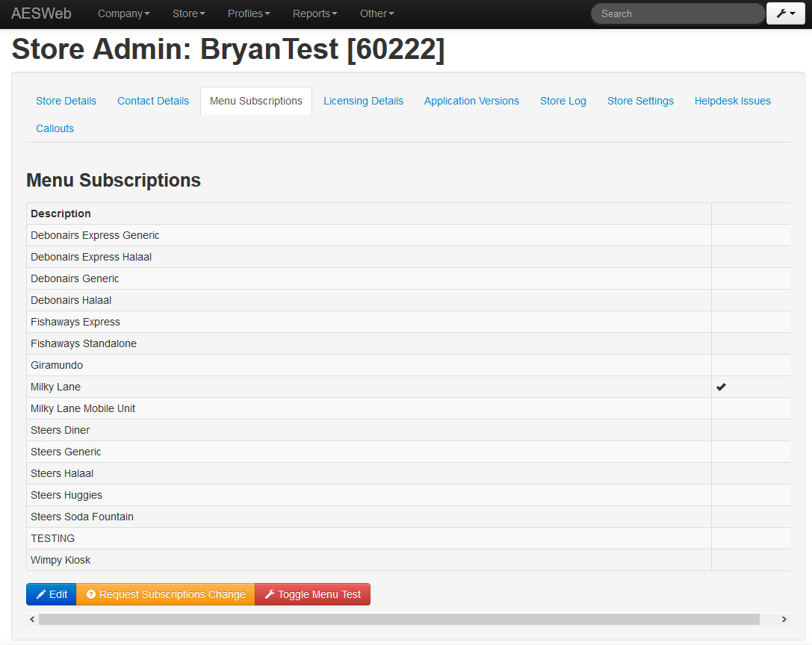
Task: Open the Callouts tab
Action: click(x=55, y=128)
